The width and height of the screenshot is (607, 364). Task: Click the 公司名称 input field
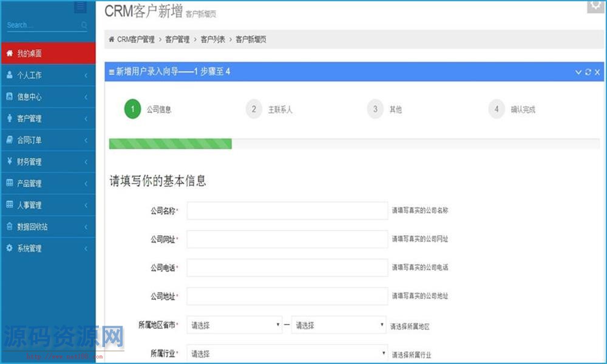[287, 211]
